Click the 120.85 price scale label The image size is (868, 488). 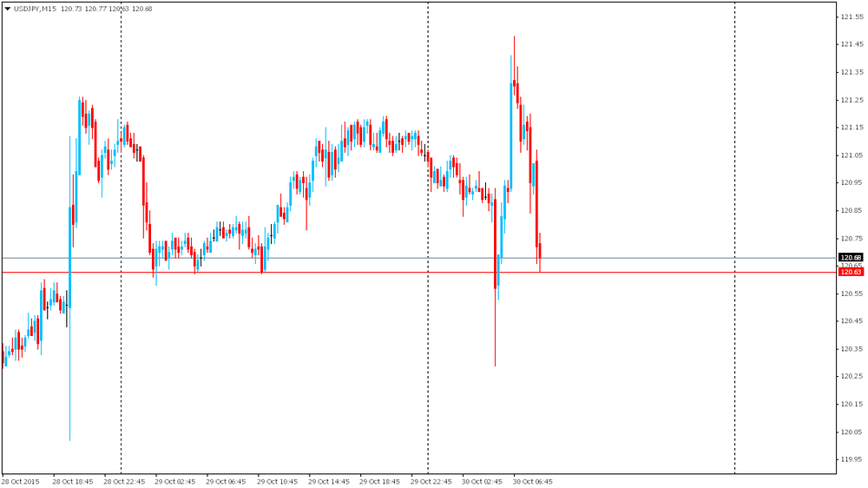[x=852, y=210]
